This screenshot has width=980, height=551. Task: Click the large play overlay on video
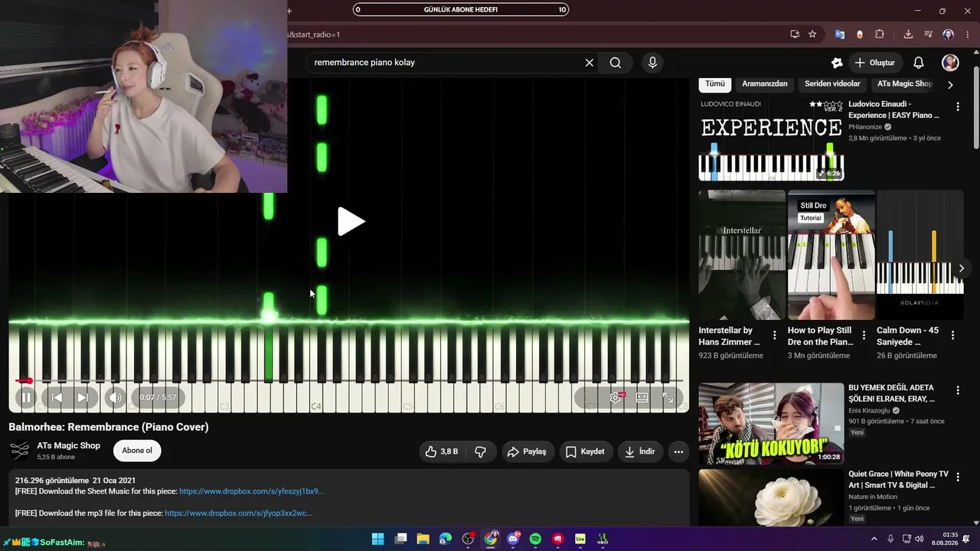[351, 222]
